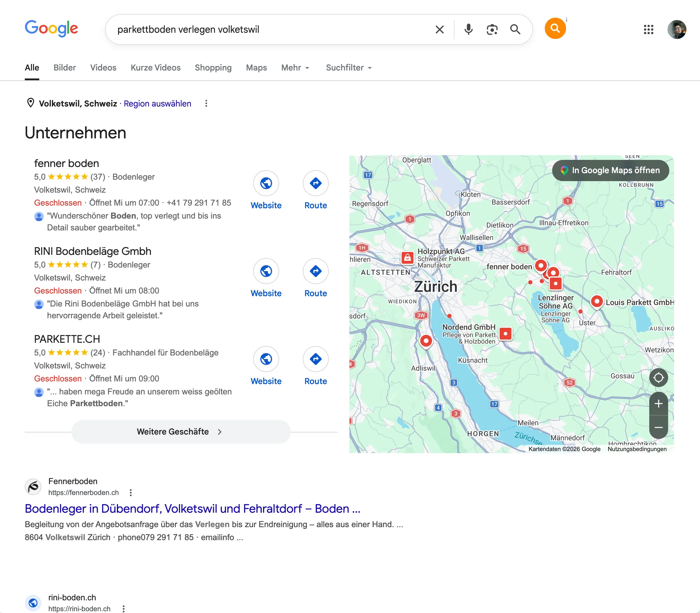Zoom out on the map
Image resolution: width=700 pixels, height=613 pixels.
point(659,427)
